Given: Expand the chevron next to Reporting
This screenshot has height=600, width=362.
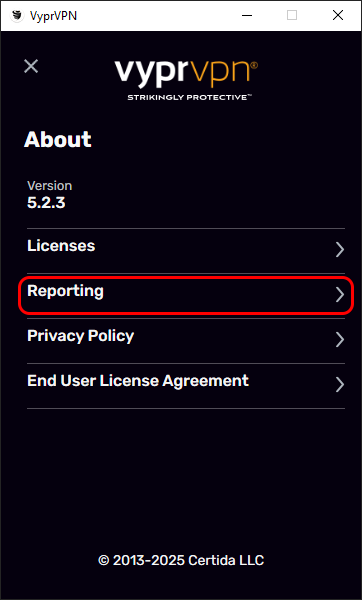Looking at the screenshot, I should tap(340, 295).
